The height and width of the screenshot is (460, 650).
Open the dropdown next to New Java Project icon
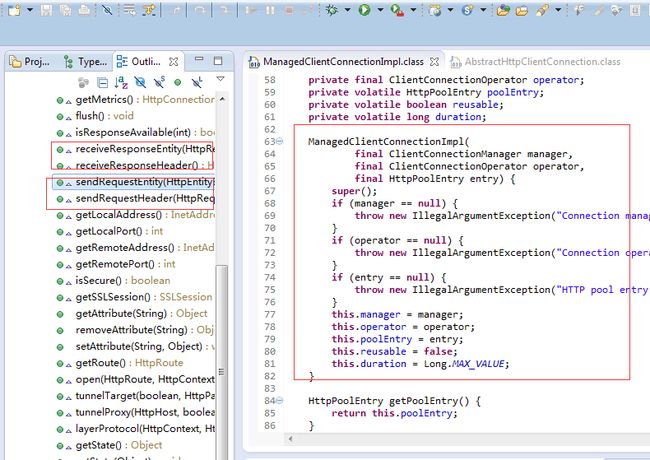pyautogui.click(x=451, y=10)
